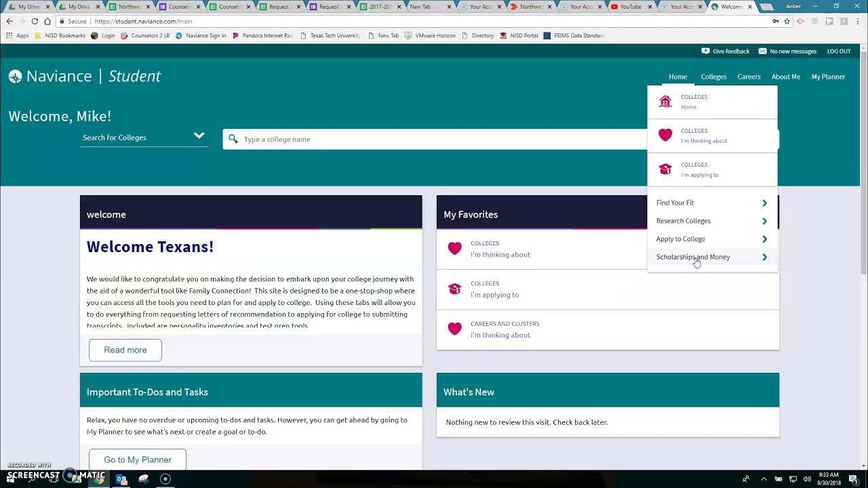Image resolution: width=868 pixels, height=488 pixels.
Task: Expand Scholarships and Money submenu arrow
Action: click(764, 257)
